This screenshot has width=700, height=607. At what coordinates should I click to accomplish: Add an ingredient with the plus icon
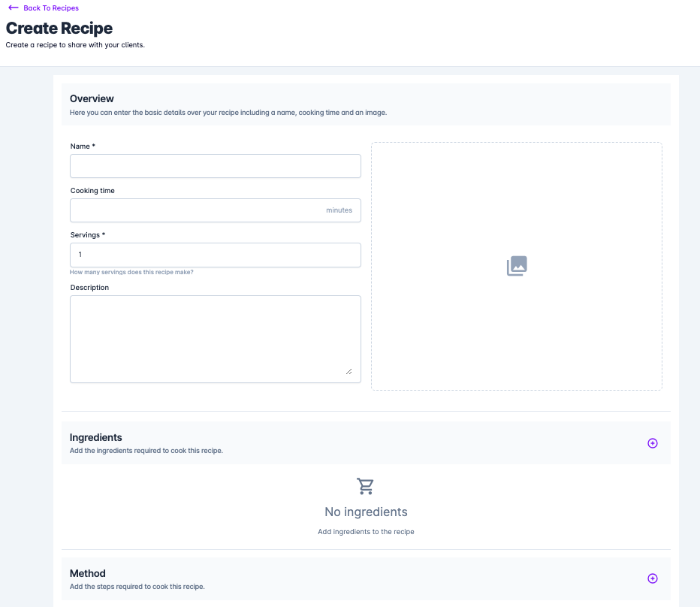652,443
